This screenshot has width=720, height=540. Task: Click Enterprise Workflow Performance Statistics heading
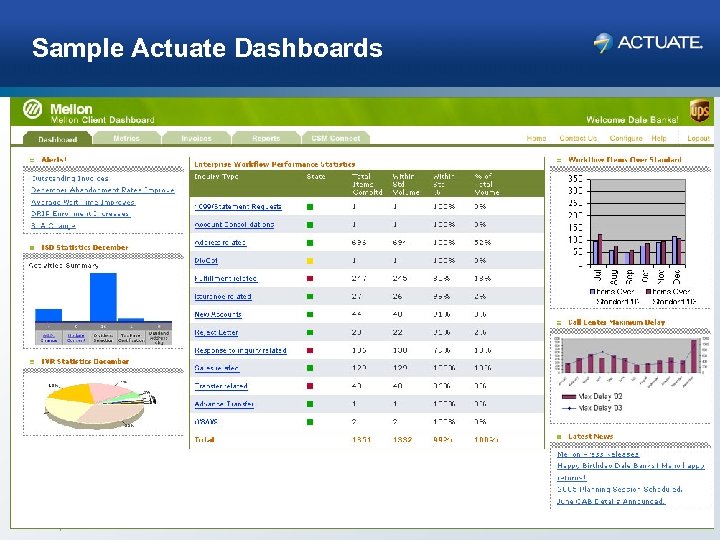[275, 164]
